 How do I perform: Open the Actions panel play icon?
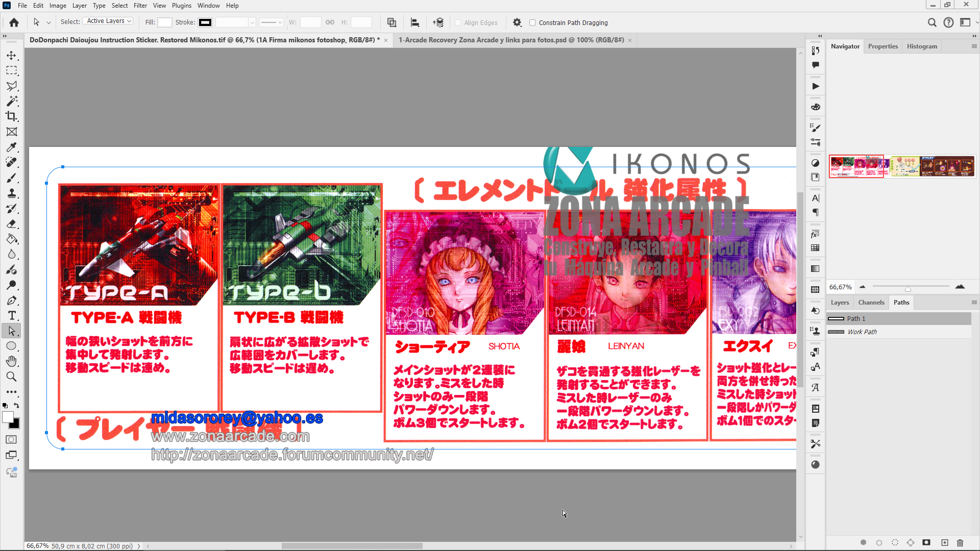click(815, 86)
